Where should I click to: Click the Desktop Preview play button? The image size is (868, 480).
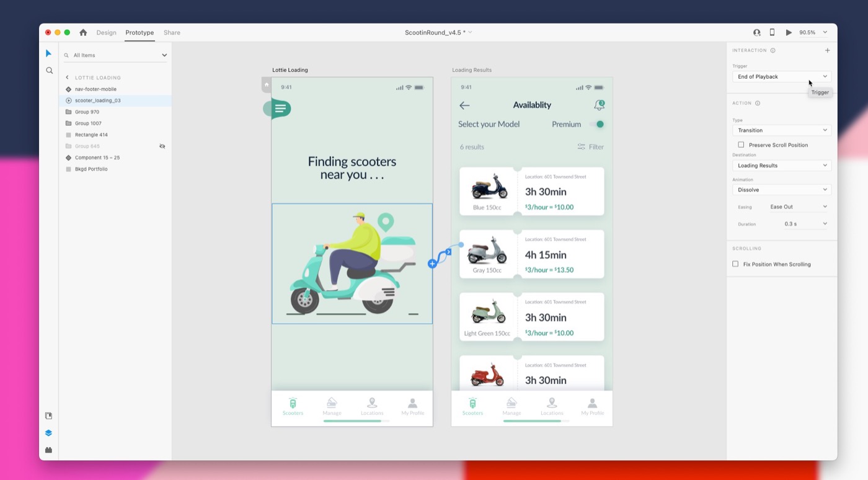(789, 32)
